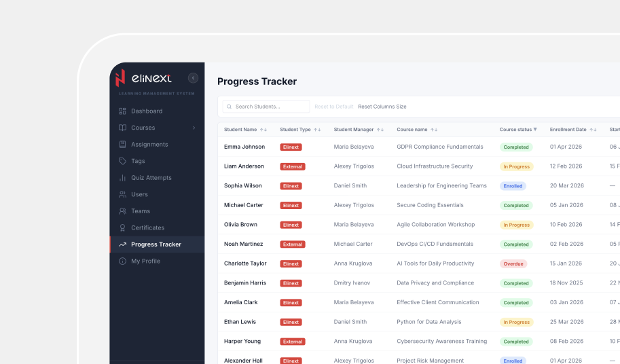
Task: Sort by Enrollment Date column arrows
Action: pyautogui.click(x=593, y=130)
